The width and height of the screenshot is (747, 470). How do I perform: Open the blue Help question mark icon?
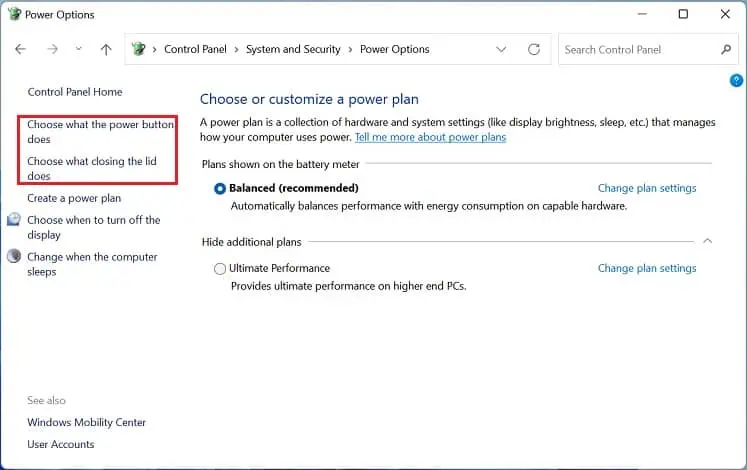pyautogui.click(x=737, y=80)
